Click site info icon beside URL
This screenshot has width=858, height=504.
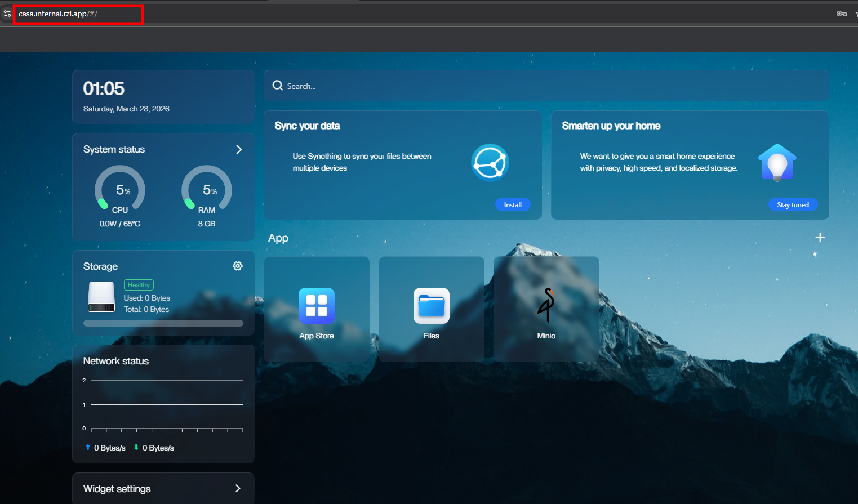pyautogui.click(x=7, y=14)
